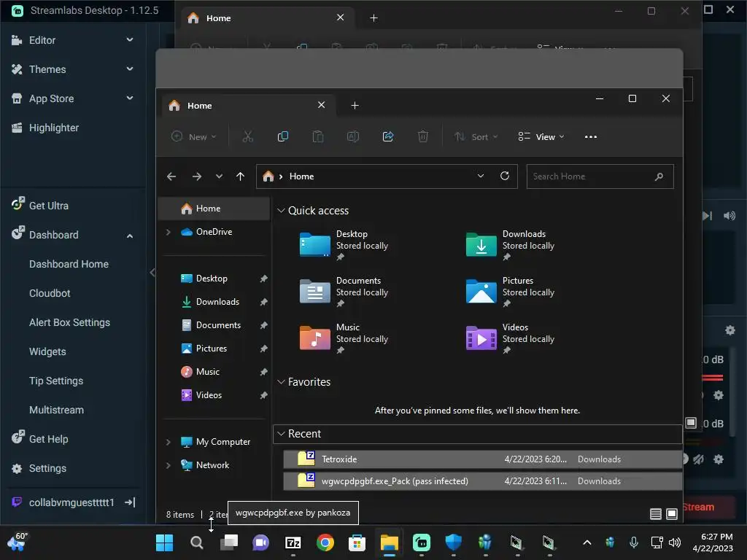Viewport: 747px width, 560px height.
Task: Open Google Chrome from the taskbar
Action: coord(325,542)
